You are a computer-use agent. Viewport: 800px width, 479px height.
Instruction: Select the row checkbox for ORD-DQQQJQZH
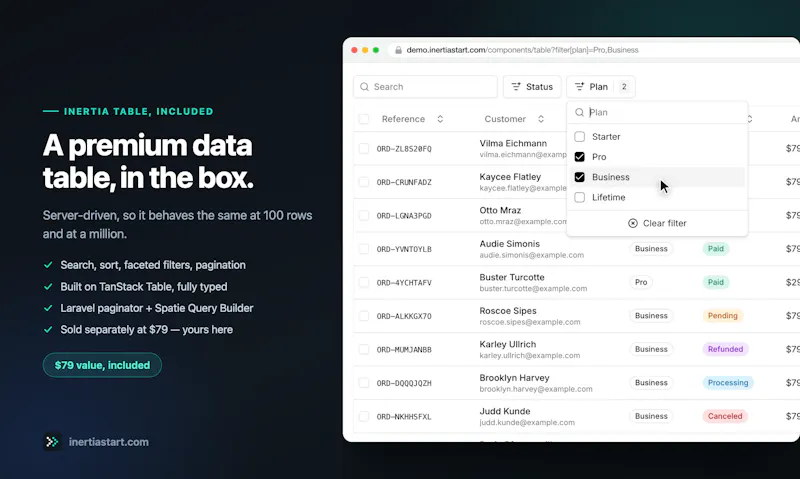(364, 383)
